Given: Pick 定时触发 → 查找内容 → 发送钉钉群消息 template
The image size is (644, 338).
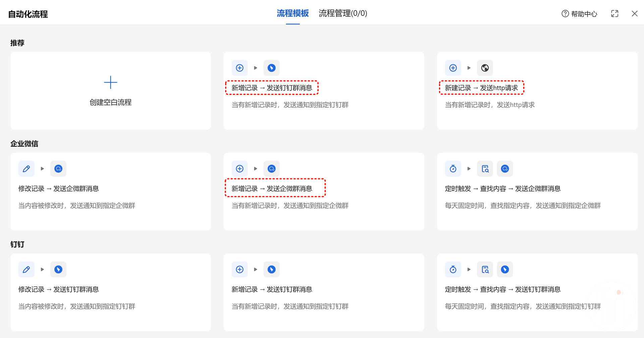Looking at the screenshot, I should [x=502, y=289].
